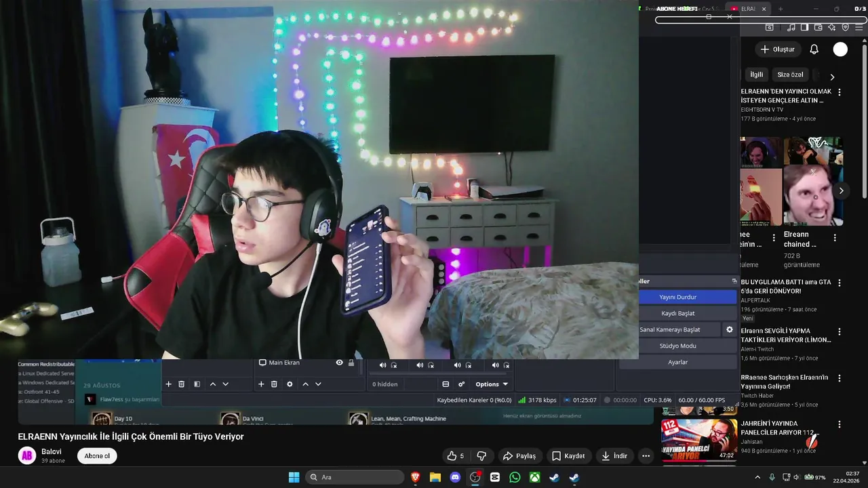
Task: Show hidden icons chevron in system tray
Action: 757,477
